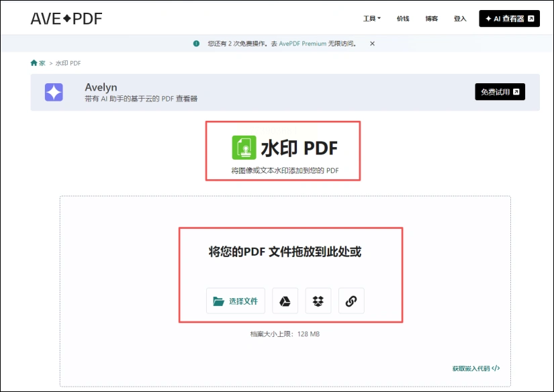Go to the 博客 blog page
Image resolution: width=554 pixels, height=392 pixels.
(x=431, y=18)
